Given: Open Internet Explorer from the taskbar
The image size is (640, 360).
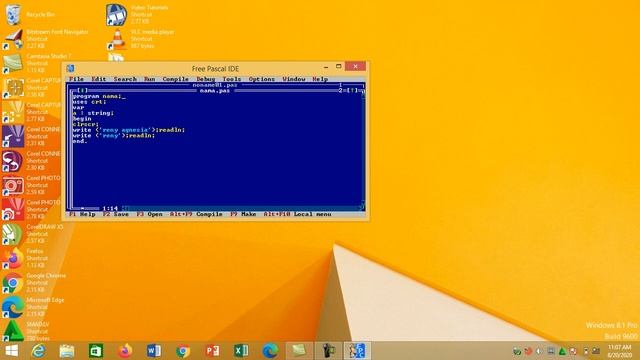Looking at the screenshot, I should click(38, 351).
